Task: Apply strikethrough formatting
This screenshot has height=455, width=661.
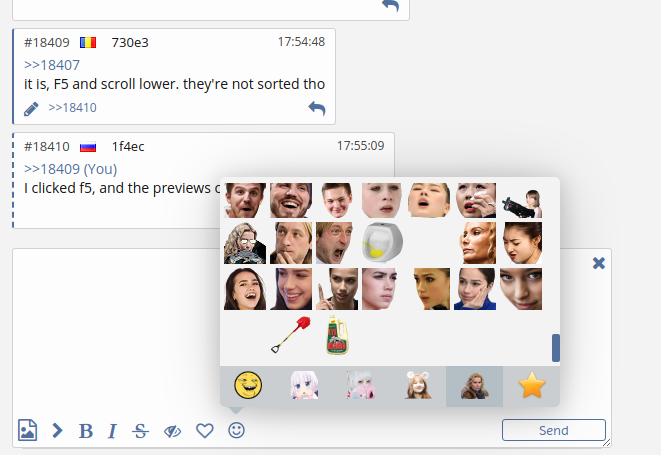Action: click(x=140, y=431)
